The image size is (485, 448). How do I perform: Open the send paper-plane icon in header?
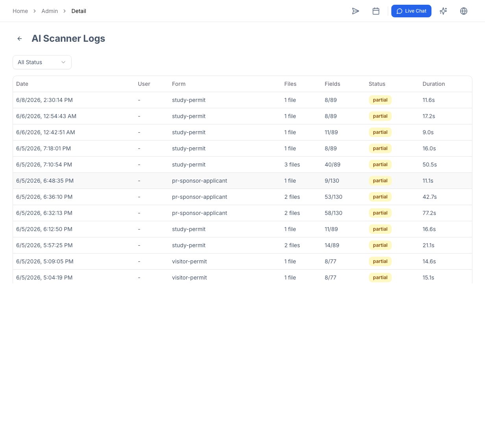355,11
